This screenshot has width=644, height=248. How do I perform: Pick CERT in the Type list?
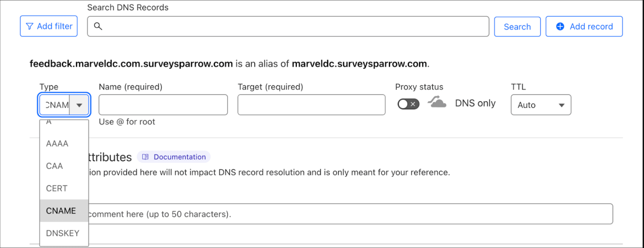[x=57, y=188]
